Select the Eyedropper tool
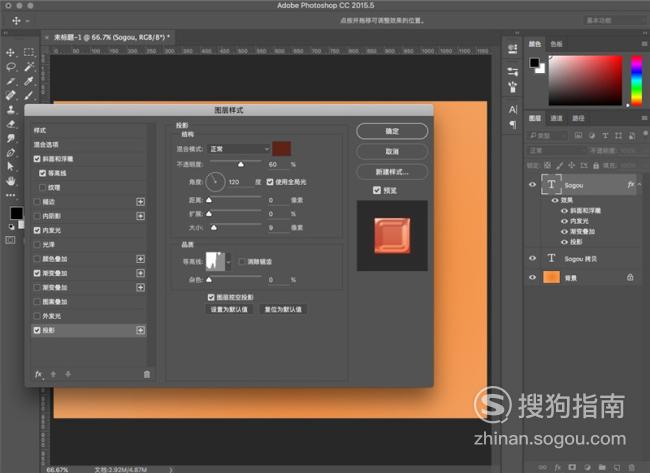Screen dimensions: 650x473 [x=29, y=81]
